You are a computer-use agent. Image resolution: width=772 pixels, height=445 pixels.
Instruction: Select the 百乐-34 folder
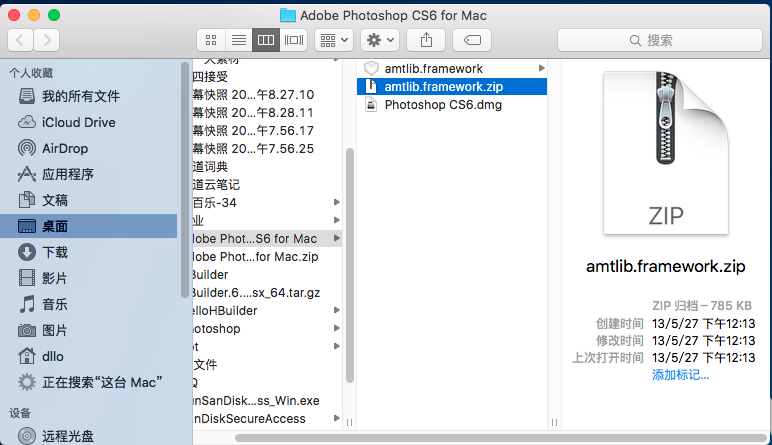click(x=267, y=203)
